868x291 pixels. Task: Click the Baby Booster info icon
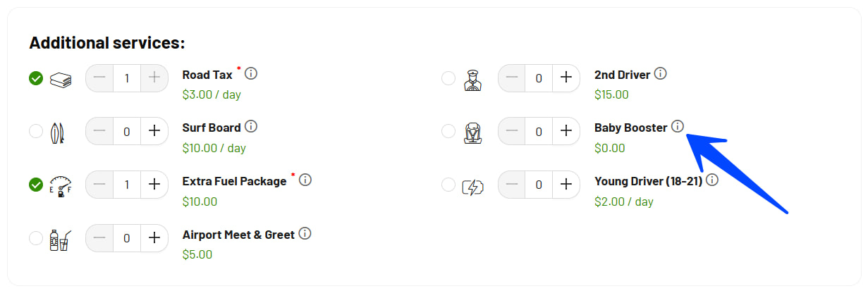click(x=678, y=127)
